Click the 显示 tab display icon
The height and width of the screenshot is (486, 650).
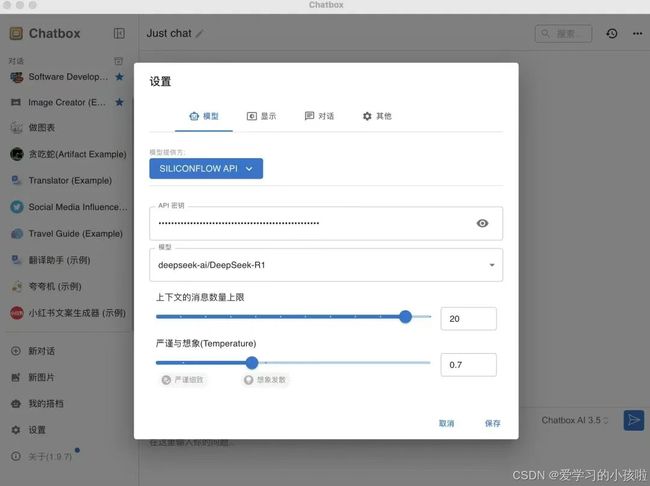252,116
